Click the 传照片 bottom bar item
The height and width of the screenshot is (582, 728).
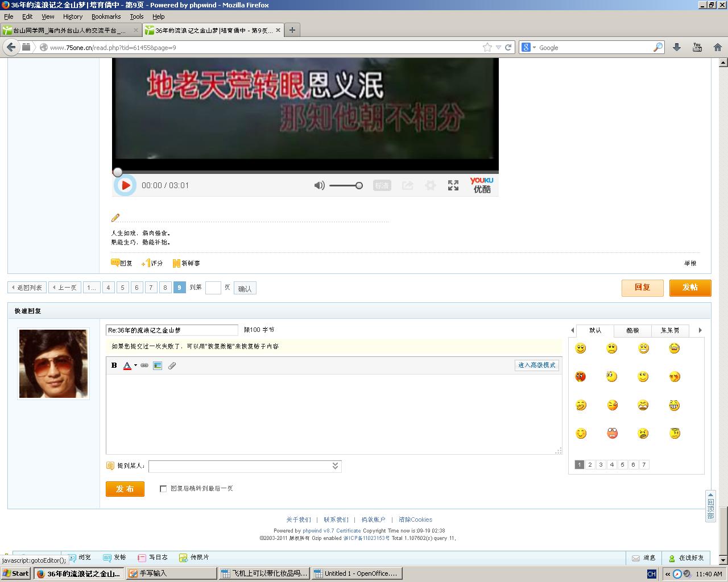[194, 558]
